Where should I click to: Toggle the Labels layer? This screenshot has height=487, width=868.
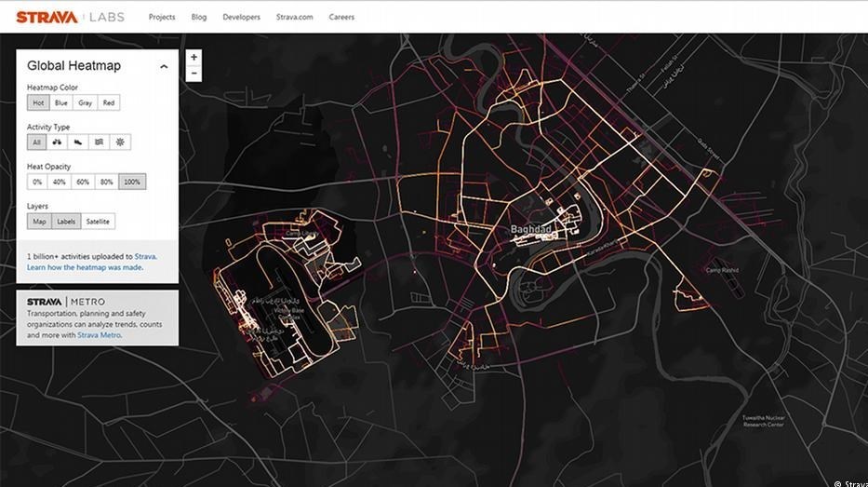click(67, 222)
